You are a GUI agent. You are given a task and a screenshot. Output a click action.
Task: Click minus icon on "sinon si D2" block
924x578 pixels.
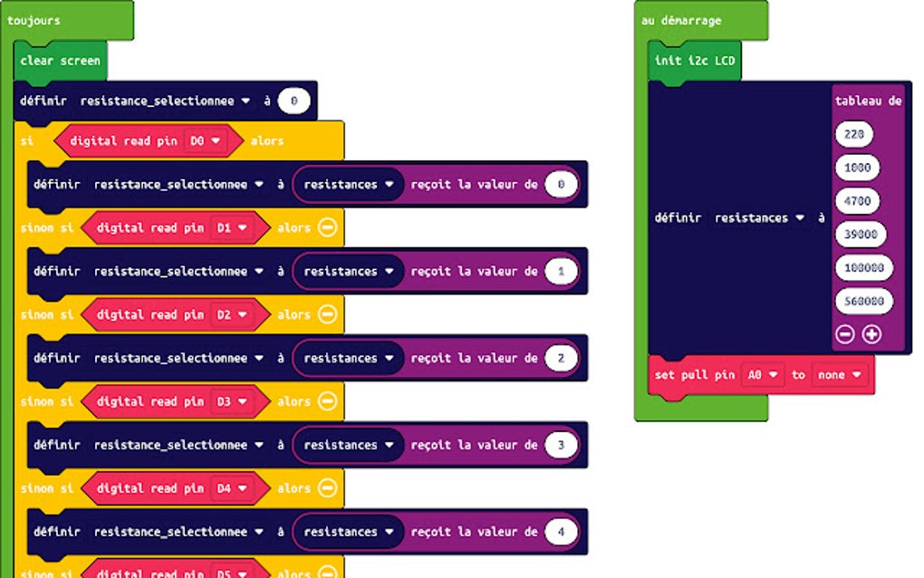tap(328, 314)
